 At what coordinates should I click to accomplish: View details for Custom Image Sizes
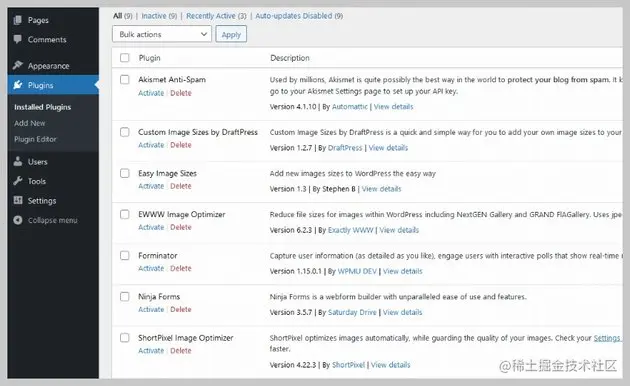point(388,148)
